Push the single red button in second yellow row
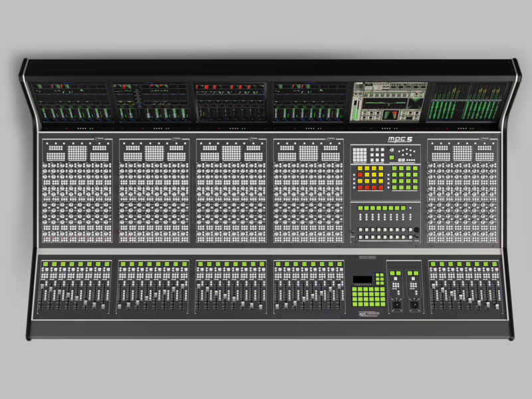This screenshot has width=532, height=399. tap(360, 175)
